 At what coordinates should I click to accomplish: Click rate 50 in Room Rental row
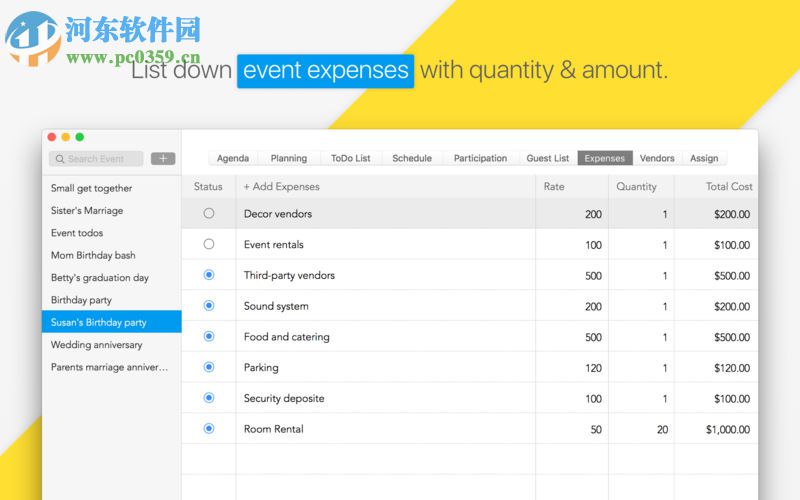(596, 430)
